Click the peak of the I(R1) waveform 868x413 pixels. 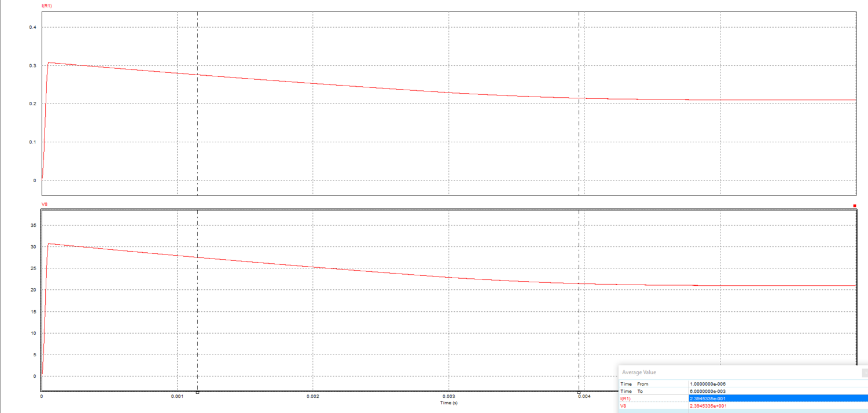[x=49, y=62]
